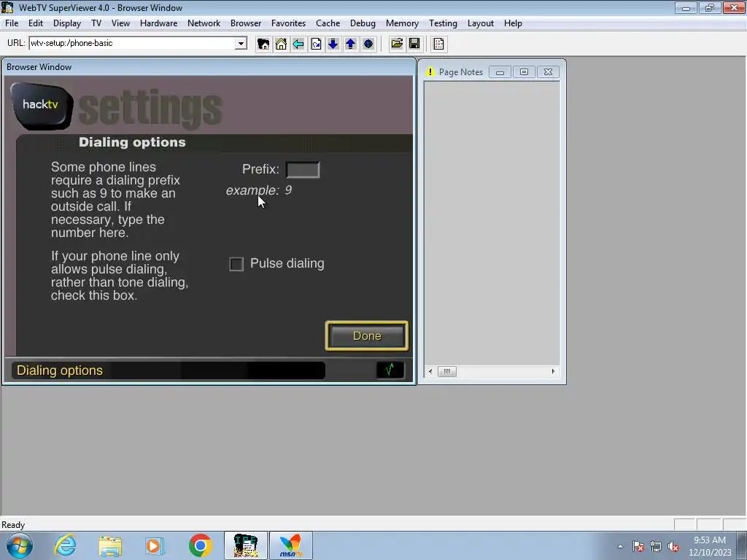Image resolution: width=747 pixels, height=560 pixels.
Task: Click the URL address field
Action: click(x=133, y=43)
